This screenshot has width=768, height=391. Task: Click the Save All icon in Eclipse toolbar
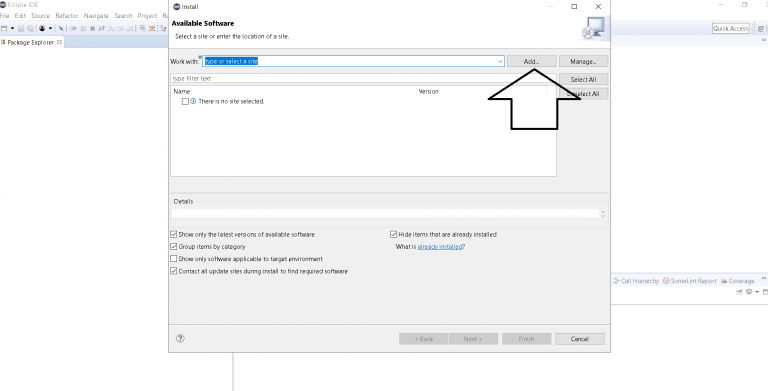[x=30, y=28]
